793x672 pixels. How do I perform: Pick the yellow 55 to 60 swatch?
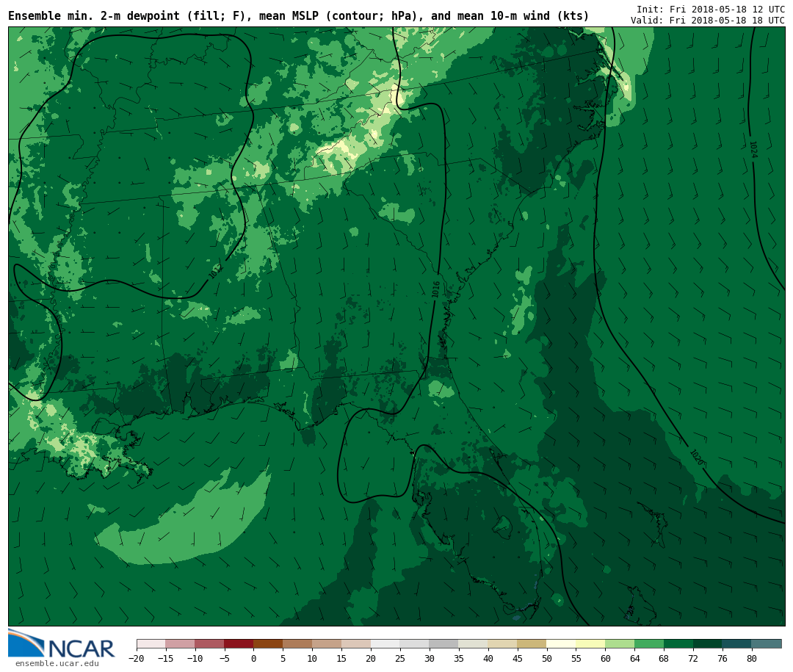[590, 643]
